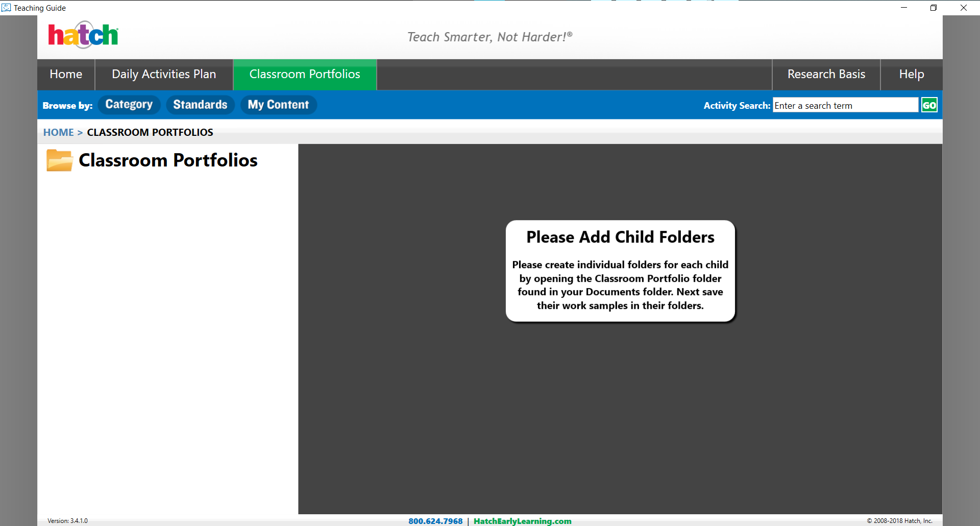
Task: Click the HOME breadcrumb link
Action: pyautogui.click(x=58, y=132)
